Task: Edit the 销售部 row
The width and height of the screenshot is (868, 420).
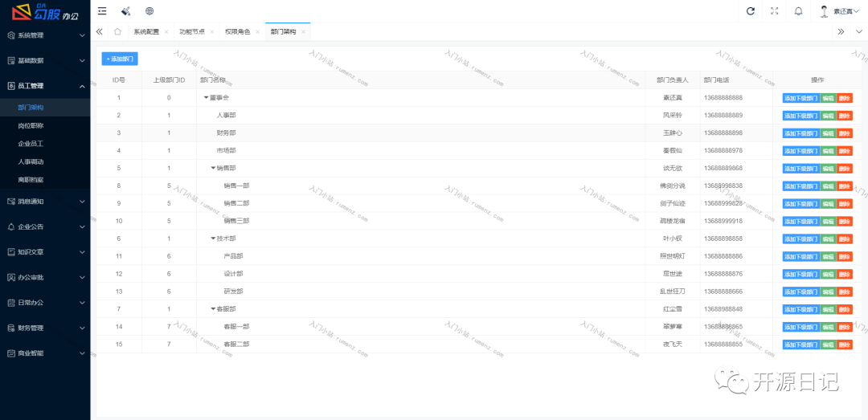Action: [x=828, y=168]
